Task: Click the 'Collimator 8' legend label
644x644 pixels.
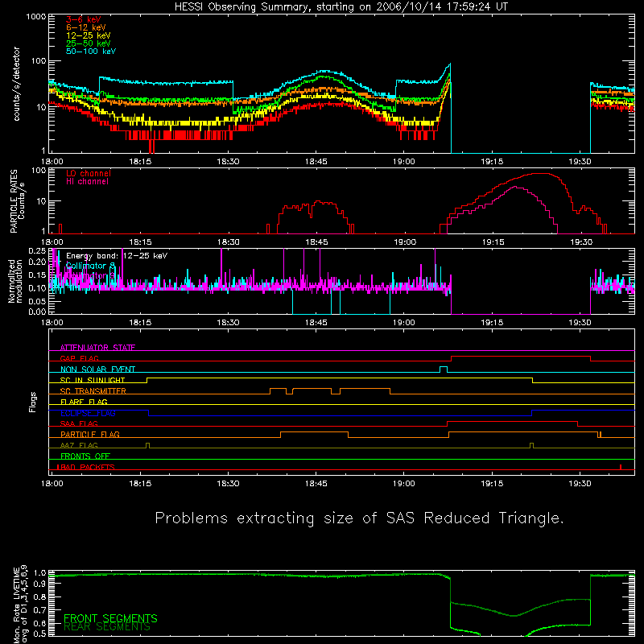Action: pos(90,266)
